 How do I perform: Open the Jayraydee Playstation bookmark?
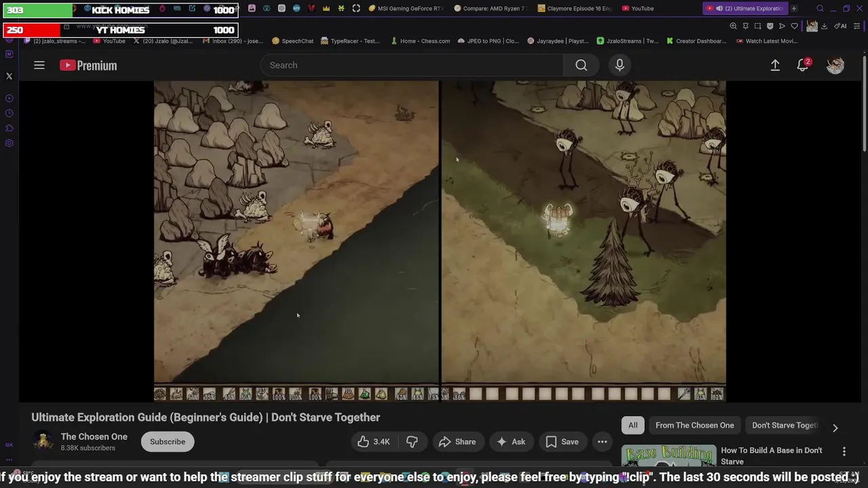[557, 41]
